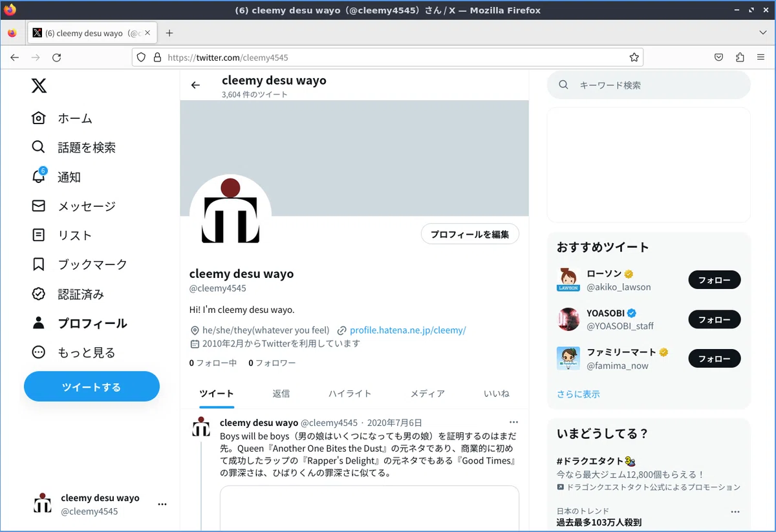Open Explore (話題を検索) page
The height and width of the screenshot is (532, 776).
pyautogui.click(x=74, y=147)
